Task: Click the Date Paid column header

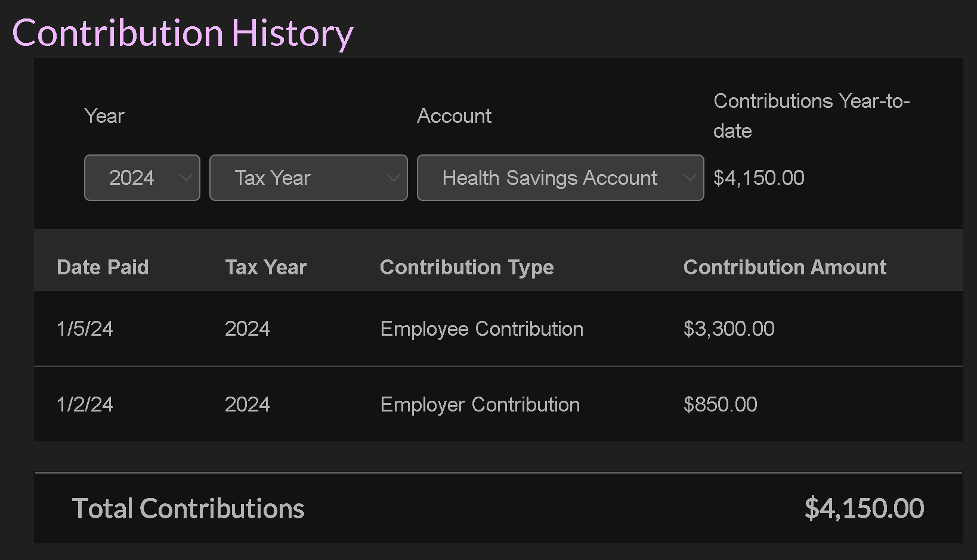Action: [x=103, y=267]
